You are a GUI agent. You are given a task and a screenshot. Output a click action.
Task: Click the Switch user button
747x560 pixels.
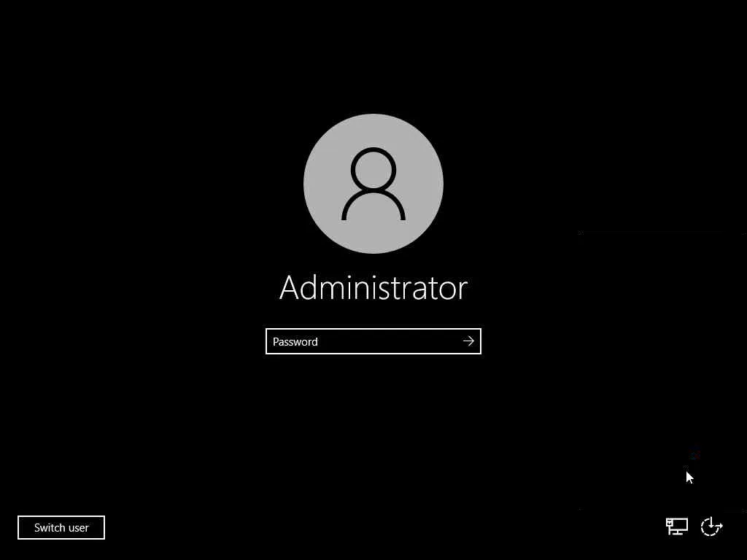point(61,528)
